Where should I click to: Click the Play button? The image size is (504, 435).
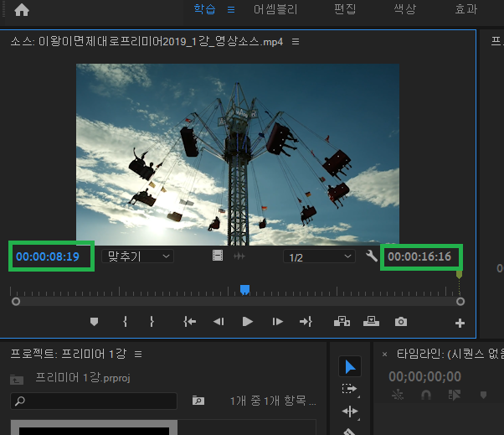(x=248, y=321)
